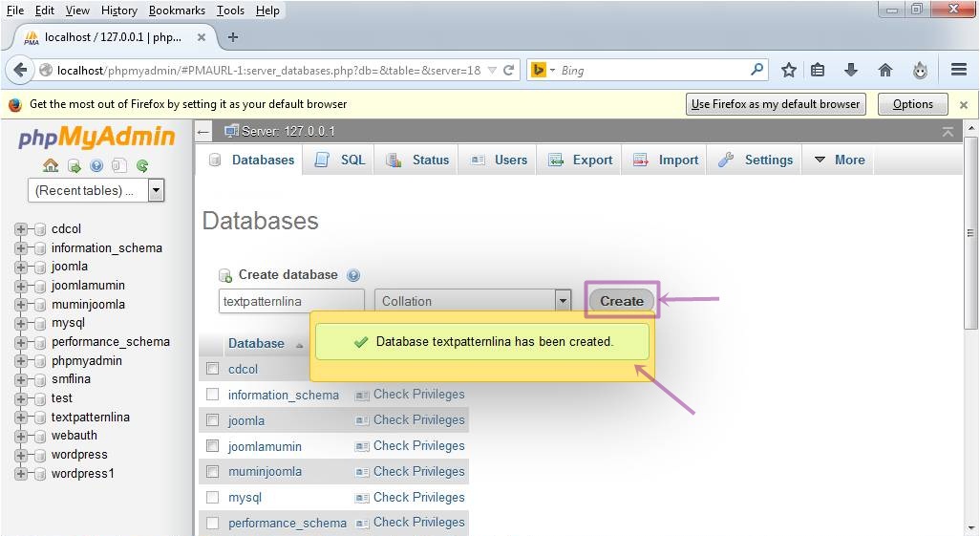Click the Firefox bookmark star icon

pyautogui.click(x=789, y=70)
